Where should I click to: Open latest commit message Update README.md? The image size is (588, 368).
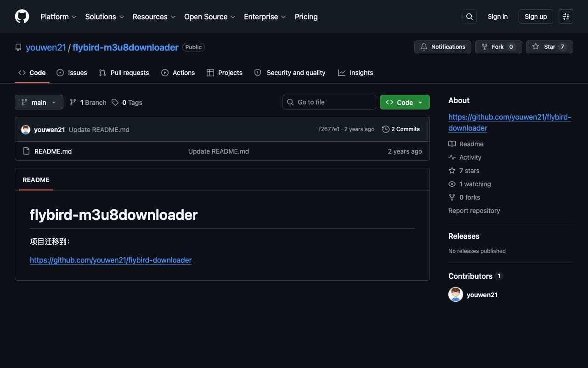click(99, 130)
